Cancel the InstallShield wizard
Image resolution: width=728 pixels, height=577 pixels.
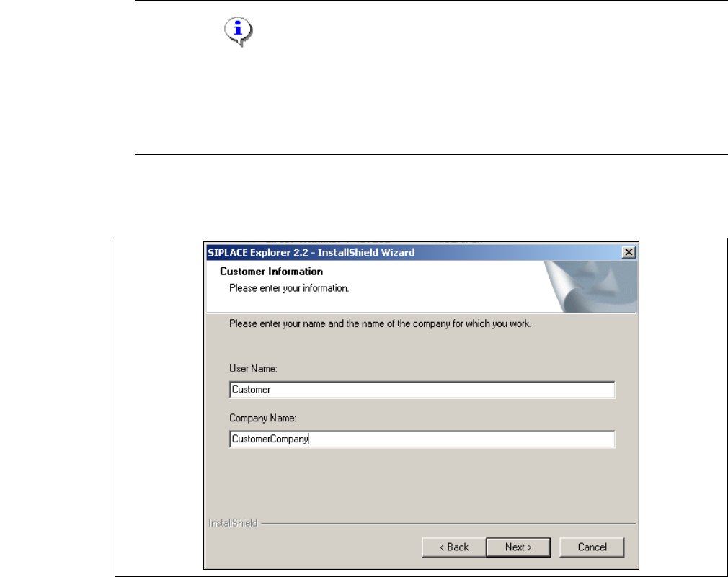[592, 547]
